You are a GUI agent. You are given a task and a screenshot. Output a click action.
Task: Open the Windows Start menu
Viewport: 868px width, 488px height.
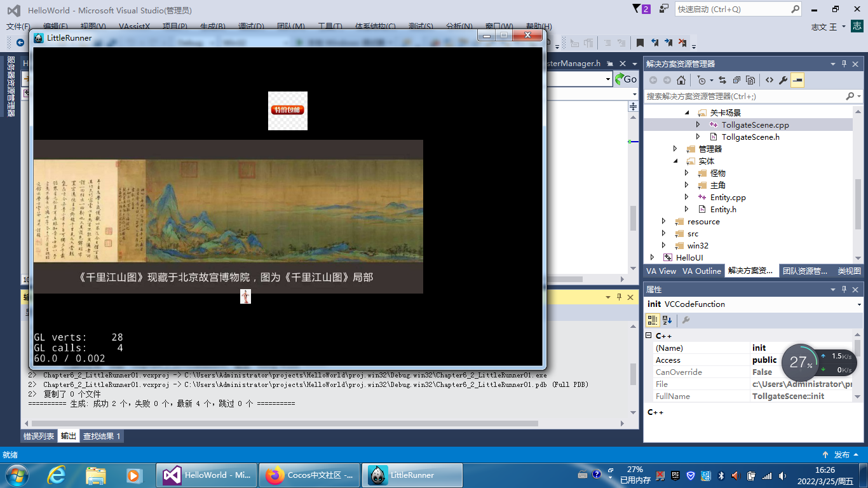click(x=16, y=475)
